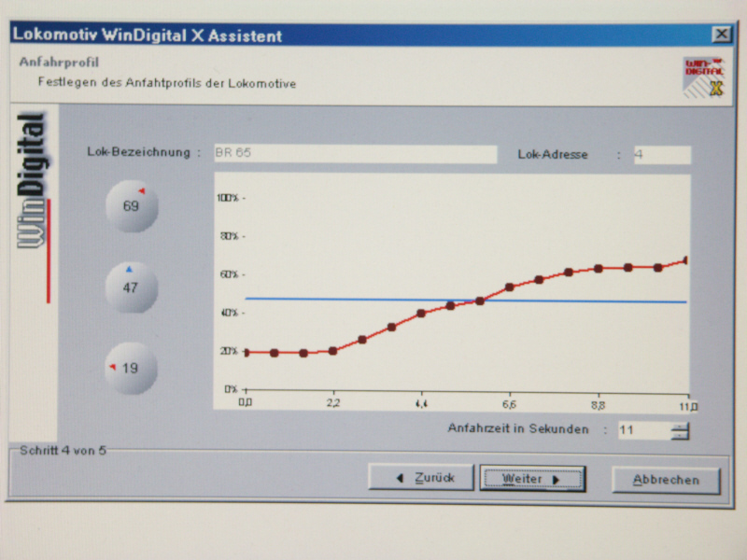Click the lowest y-axis label "0%"
Screen dimensions: 747x560
(x=231, y=389)
